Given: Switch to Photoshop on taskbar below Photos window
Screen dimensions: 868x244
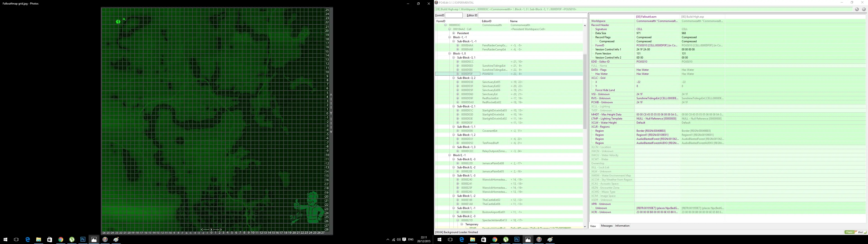Looking at the screenshot, I should [x=83, y=240].
